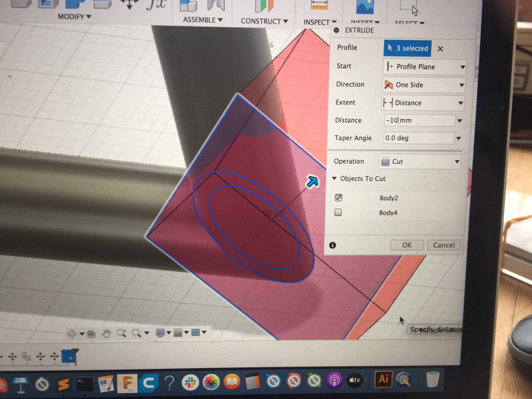
Task: Click the Grid and Snaps icon
Action: point(178,332)
